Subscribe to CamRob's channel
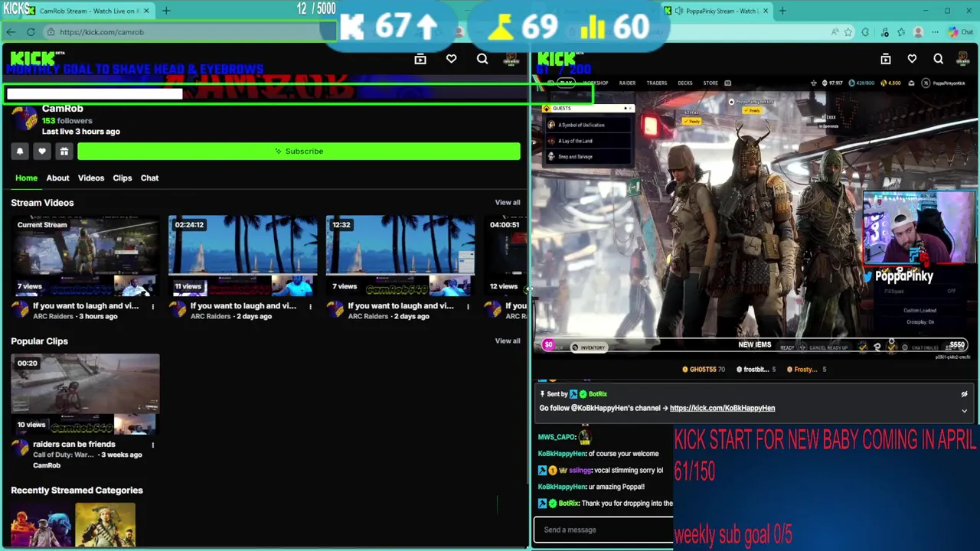The width and height of the screenshot is (980, 551). 299,152
